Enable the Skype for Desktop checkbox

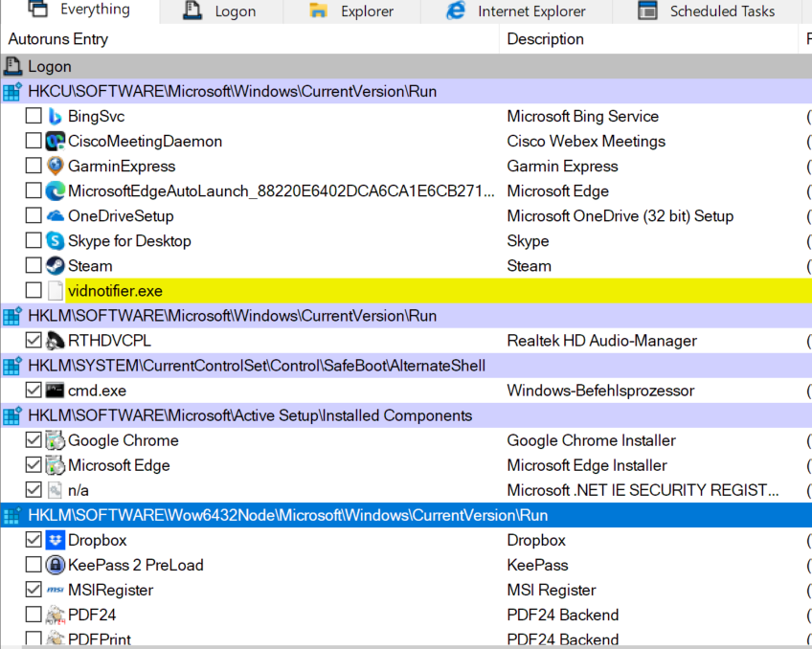pos(34,240)
